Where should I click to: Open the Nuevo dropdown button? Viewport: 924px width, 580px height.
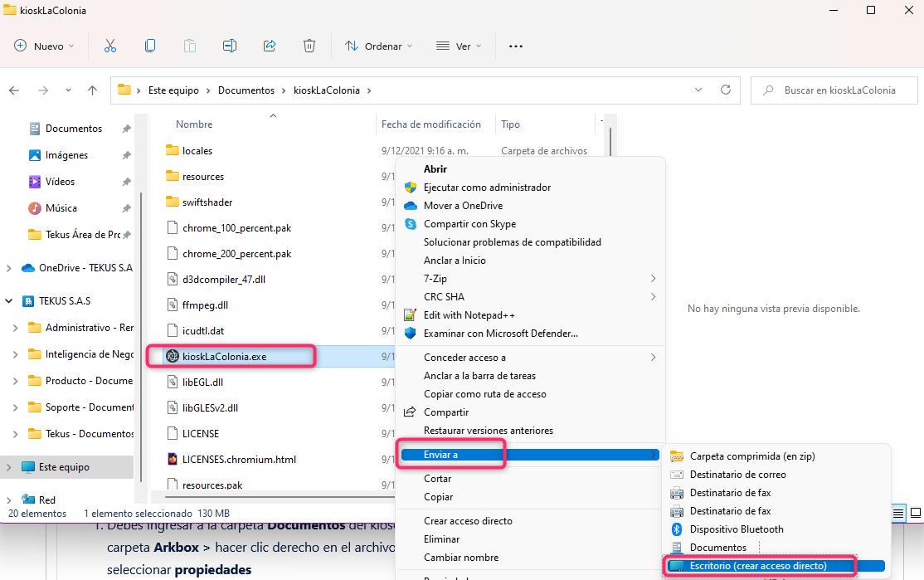(45, 46)
